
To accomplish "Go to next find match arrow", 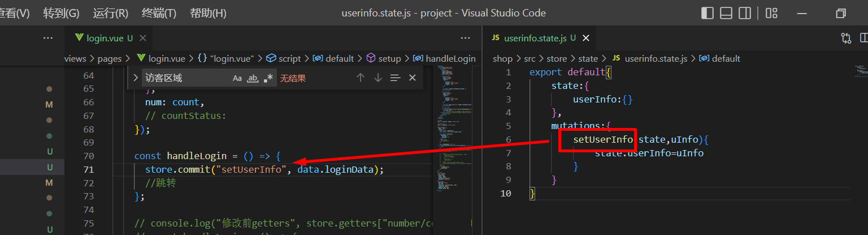I will [x=377, y=78].
